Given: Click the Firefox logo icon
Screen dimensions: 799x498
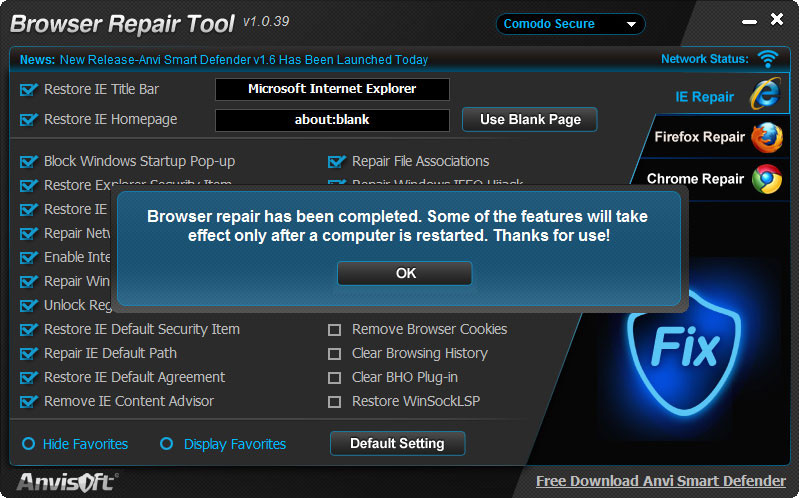Looking at the screenshot, I should click(767, 137).
